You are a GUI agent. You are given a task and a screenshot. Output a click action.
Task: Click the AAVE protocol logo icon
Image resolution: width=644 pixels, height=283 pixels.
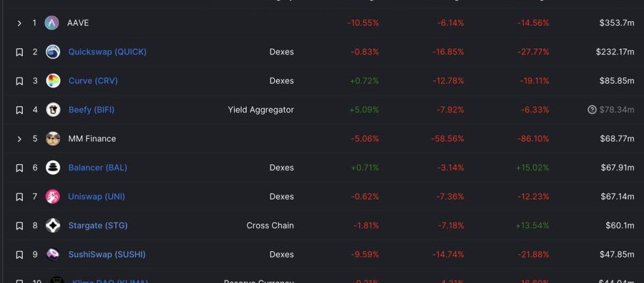[x=52, y=23]
